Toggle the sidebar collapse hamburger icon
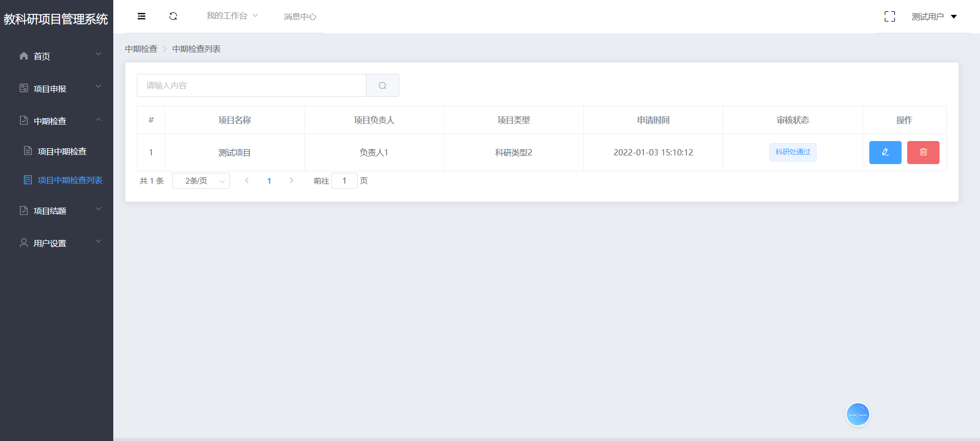Viewport: 980px width, 441px height. [x=141, y=16]
